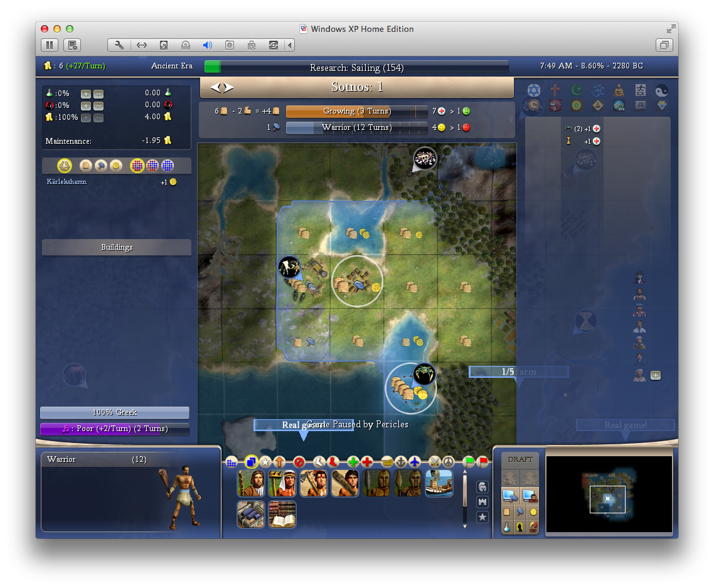
Task: Click the minimap view
Action: [x=609, y=494]
